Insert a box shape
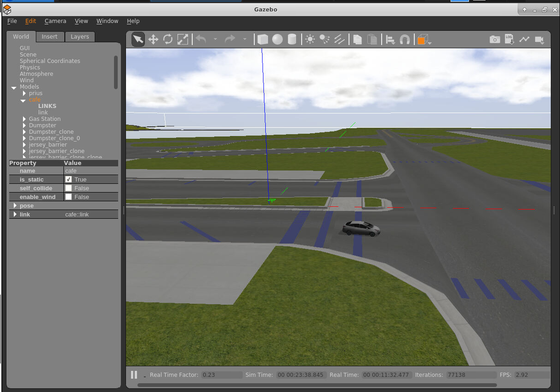 coord(263,40)
